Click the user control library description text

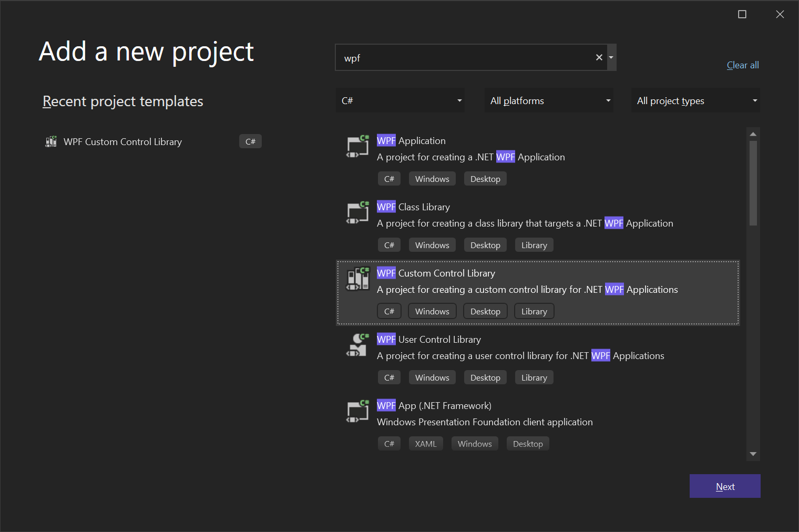tap(520, 356)
